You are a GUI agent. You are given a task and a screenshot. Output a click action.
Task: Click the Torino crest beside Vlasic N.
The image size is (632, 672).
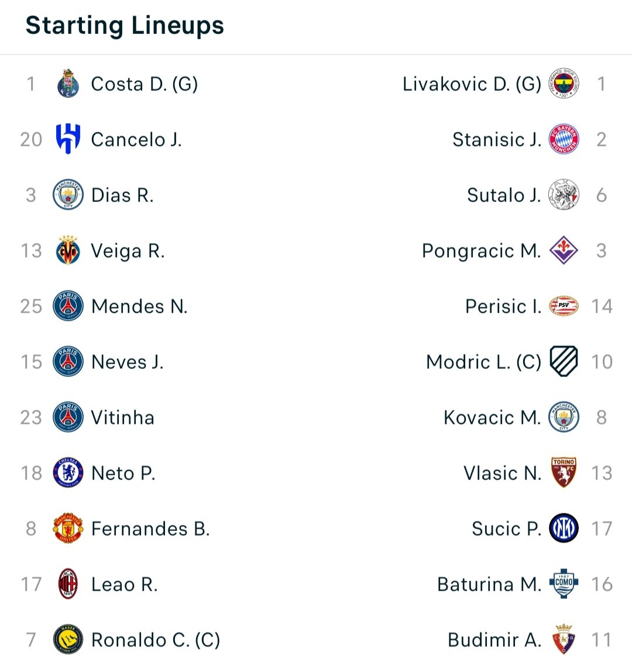[x=564, y=472]
